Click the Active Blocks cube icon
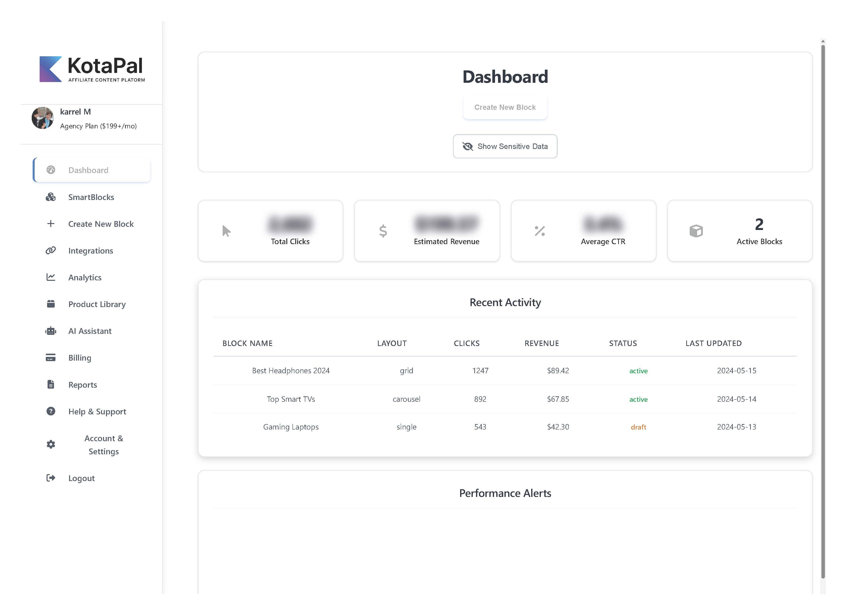 [x=696, y=230]
